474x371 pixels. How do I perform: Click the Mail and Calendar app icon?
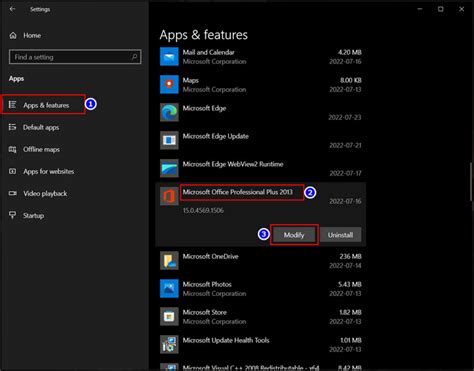[x=169, y=57]
